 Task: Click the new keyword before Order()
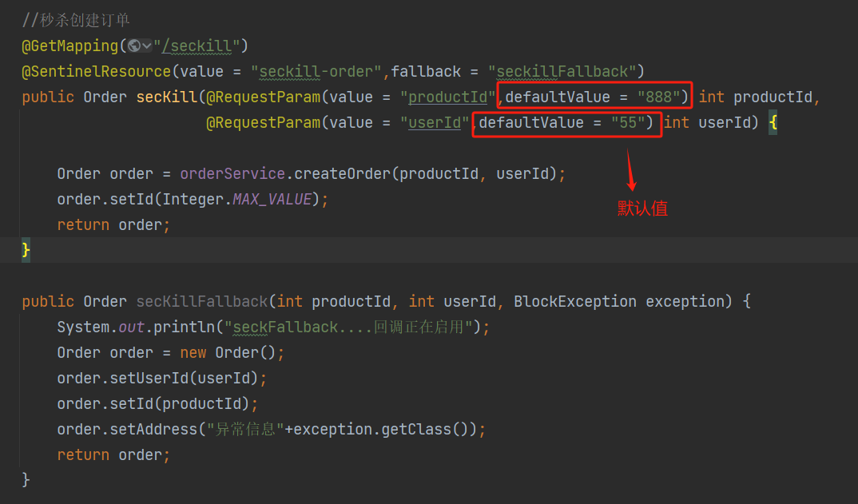[x=193, y=353]
